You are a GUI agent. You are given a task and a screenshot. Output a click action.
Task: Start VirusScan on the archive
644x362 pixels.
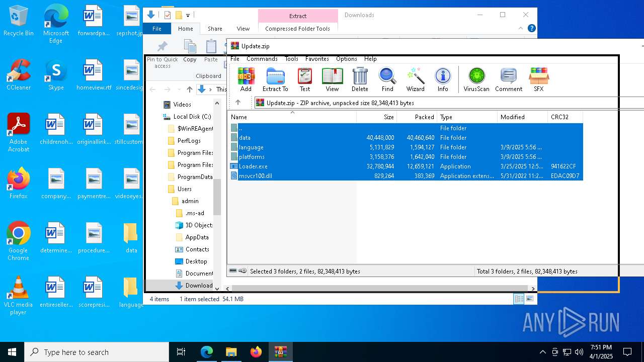tap(476, 79)
